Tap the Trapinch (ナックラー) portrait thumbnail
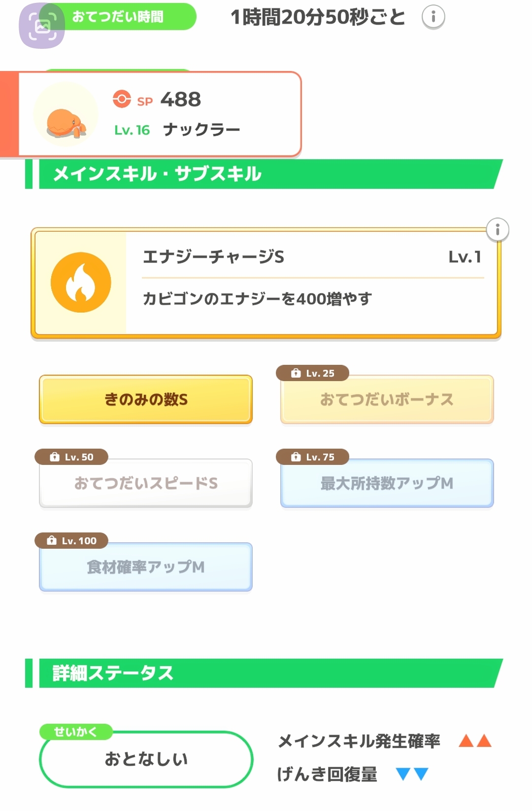The width and height of the screenshot is (532, 811). pyautogui.click(x=66, y=115)
